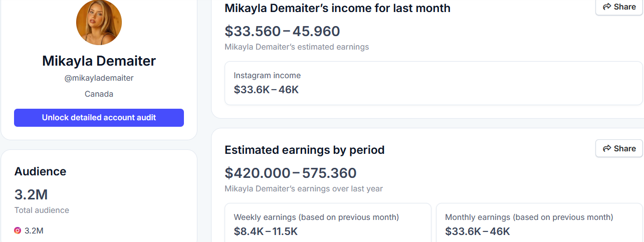Open the @mikaylademaiter handle
Screen dimensions: 644x242
(99, 78)
